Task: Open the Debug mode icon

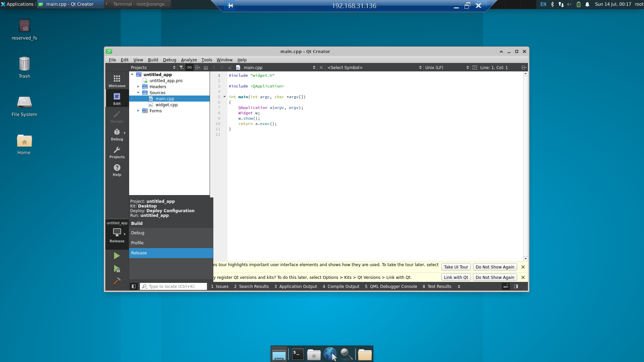Action: 117,134
